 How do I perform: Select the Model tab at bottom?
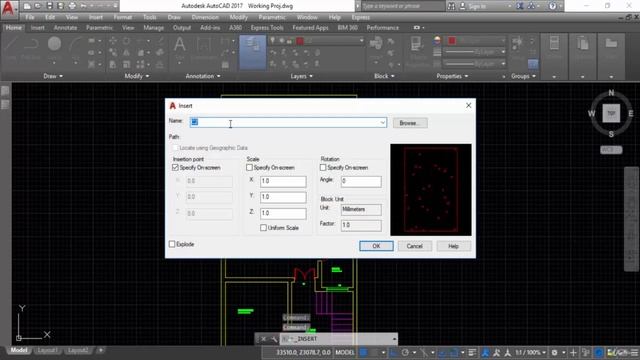pos(19,350)
